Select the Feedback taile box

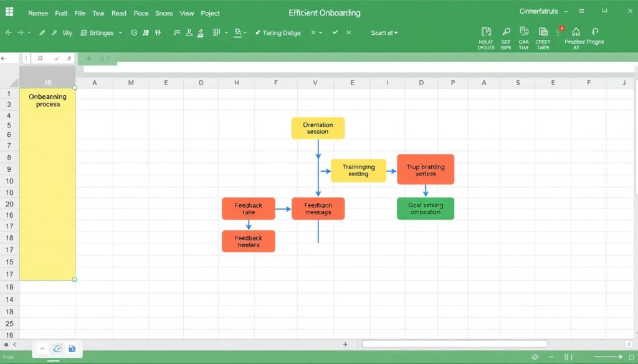click(x=249, y=208)
